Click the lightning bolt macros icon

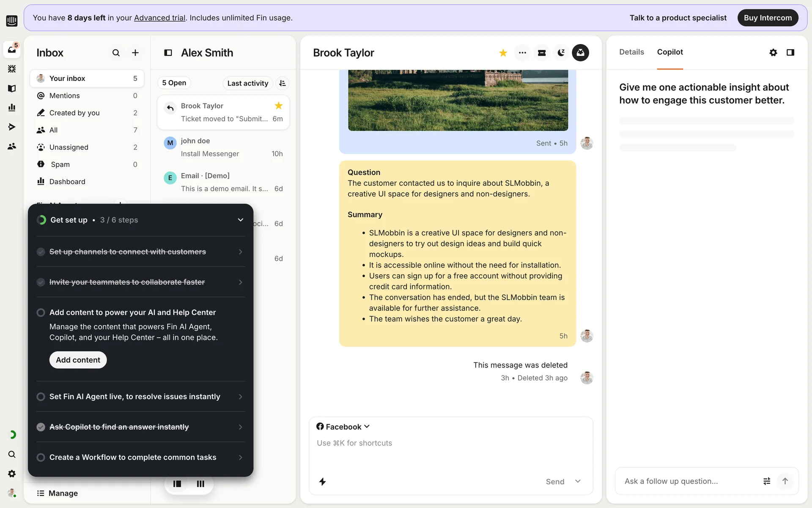(x=322, y=481)
